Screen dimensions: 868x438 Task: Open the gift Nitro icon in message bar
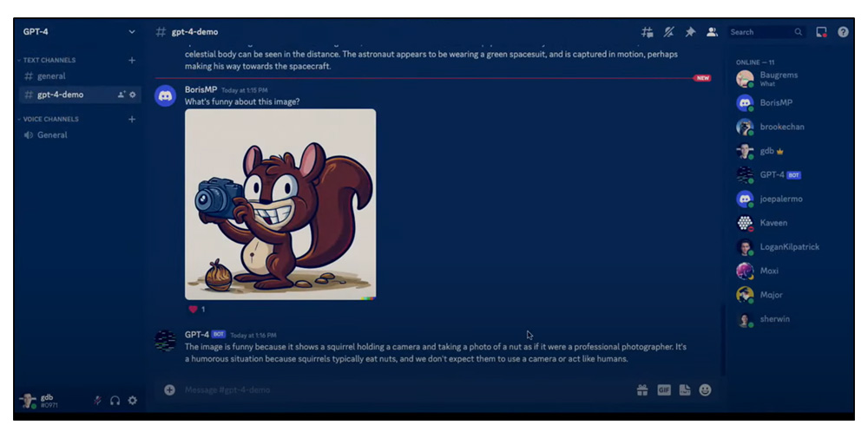pyautogui.click(x=642, y=390)
